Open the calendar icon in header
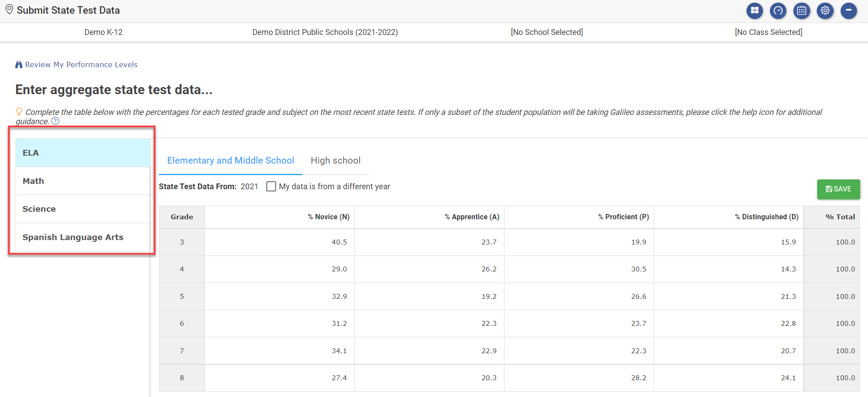The image size is (868, 397). (801, 11)
